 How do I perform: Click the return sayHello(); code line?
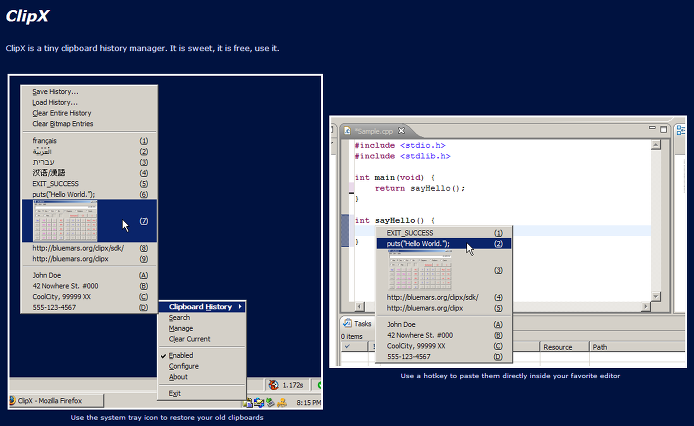pyautogui.click(x=420, y=188)
